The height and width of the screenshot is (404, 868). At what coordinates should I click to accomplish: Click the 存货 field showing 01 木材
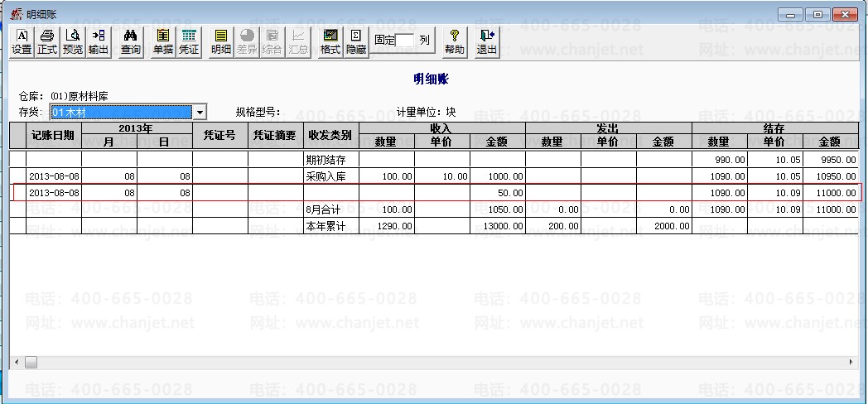tap(121, 113)
